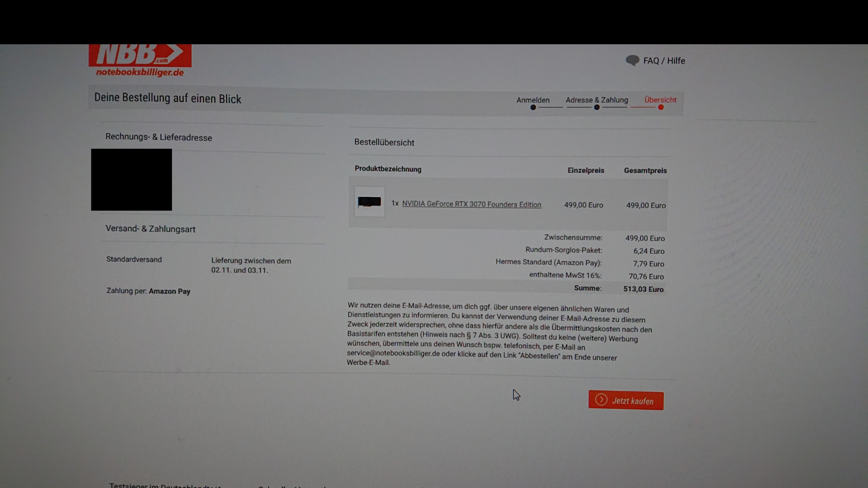
Task: Click the Rundum-Sorglos-Paket label
Action: click(564, 250)
